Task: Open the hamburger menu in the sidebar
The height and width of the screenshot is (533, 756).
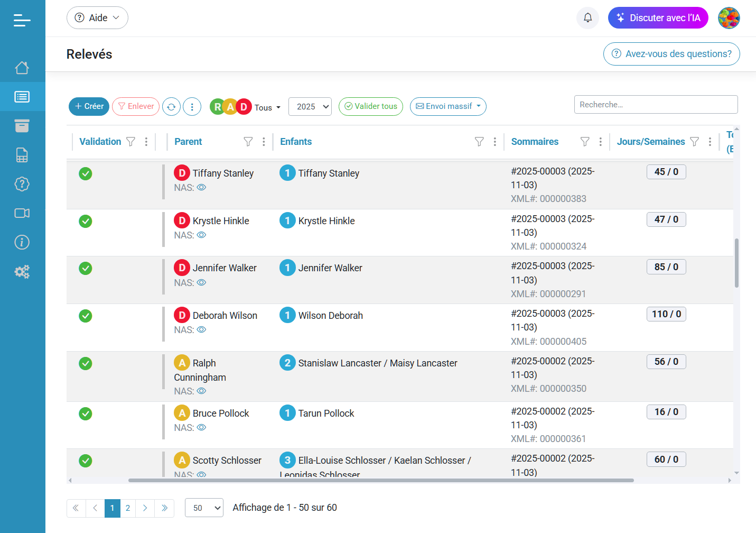Action: point(22,20)
